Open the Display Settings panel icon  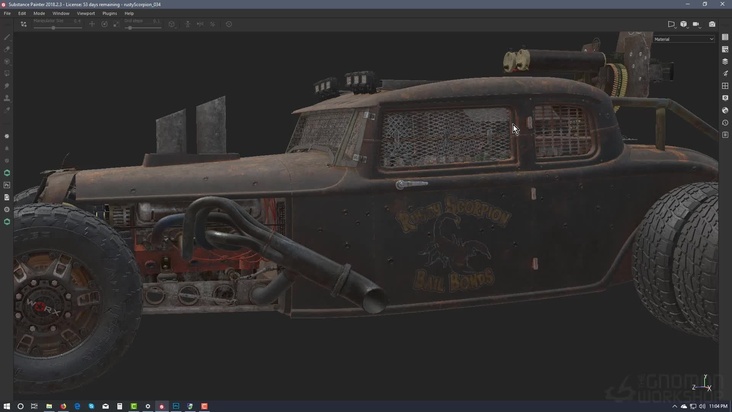pos(725,98)
